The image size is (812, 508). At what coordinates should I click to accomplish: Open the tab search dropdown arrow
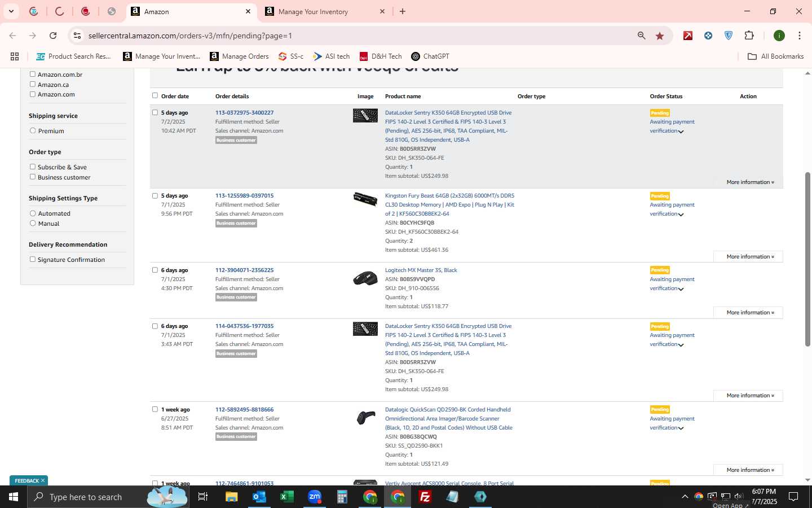pos(11,11)
